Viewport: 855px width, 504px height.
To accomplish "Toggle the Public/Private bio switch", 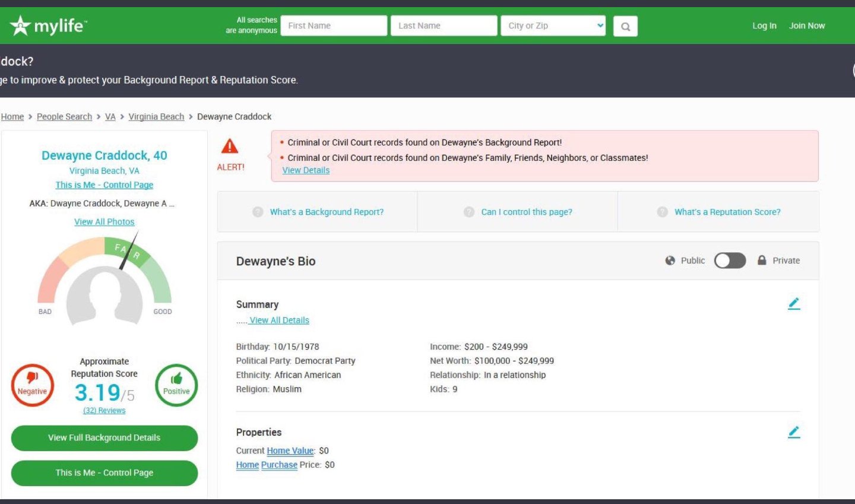I will 730,261.
